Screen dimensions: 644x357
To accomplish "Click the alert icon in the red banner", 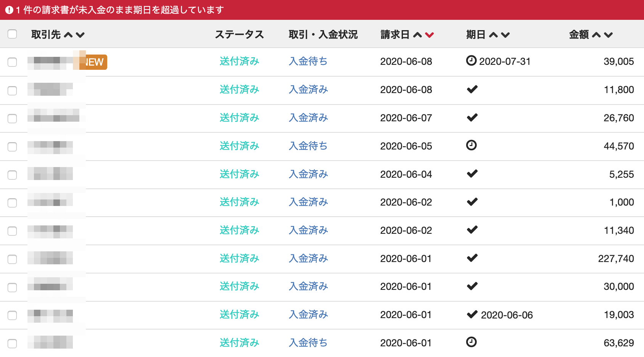I will tap(9, 10).
